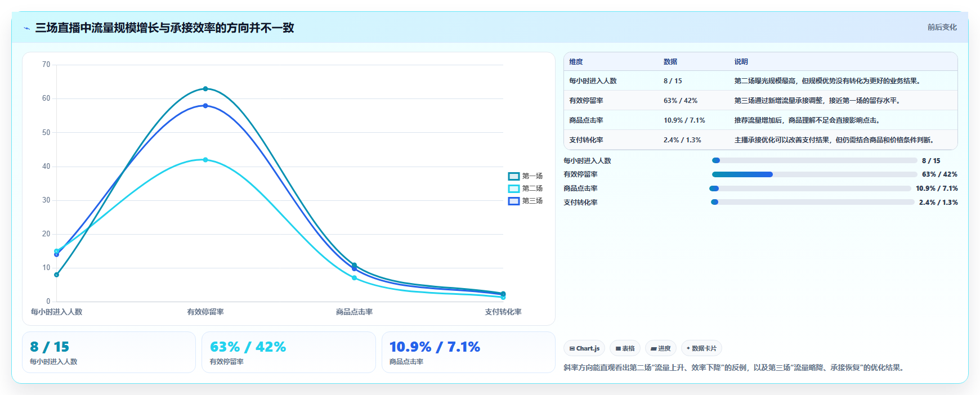This screenshot has height=395, width=980.
Task: Click the 63% / 42% value beside progress bar
Action: click(x=940, y=174)
